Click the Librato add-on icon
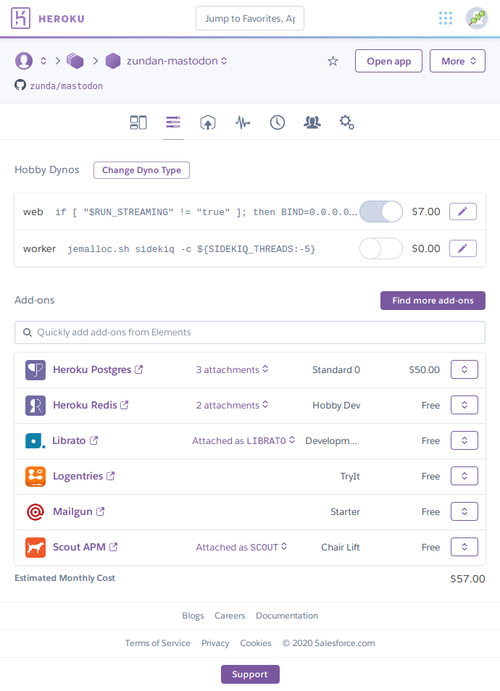 (x=35, y=441)
